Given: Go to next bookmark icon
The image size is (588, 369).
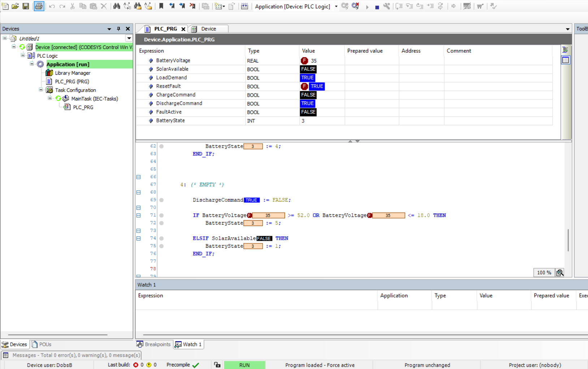Looking at the screenshot, I should [x=182, y=6].
